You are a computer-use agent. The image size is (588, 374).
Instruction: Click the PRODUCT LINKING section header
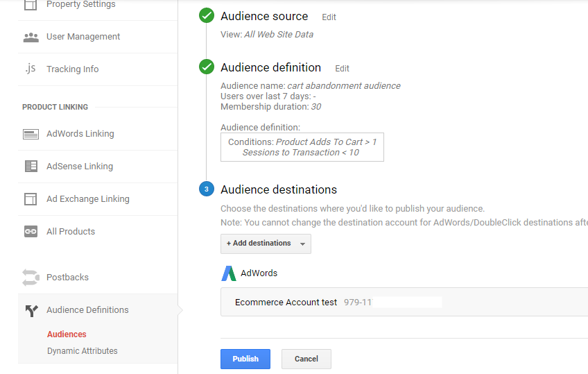pos(55,108)
